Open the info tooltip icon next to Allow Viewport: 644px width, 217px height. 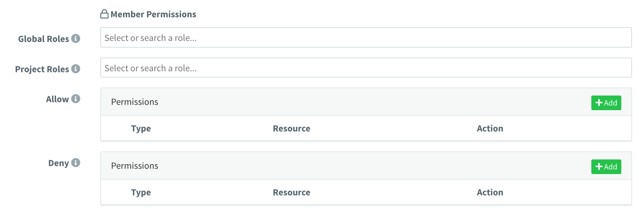(x=76, y=99)
